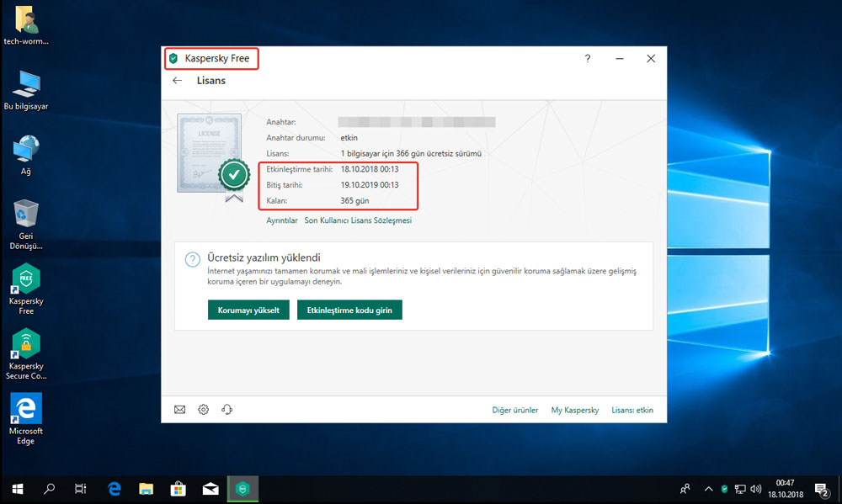This screenshot has height=504, width=842.
Task: Open settings via the gear icon
Action: click(203, 410)
